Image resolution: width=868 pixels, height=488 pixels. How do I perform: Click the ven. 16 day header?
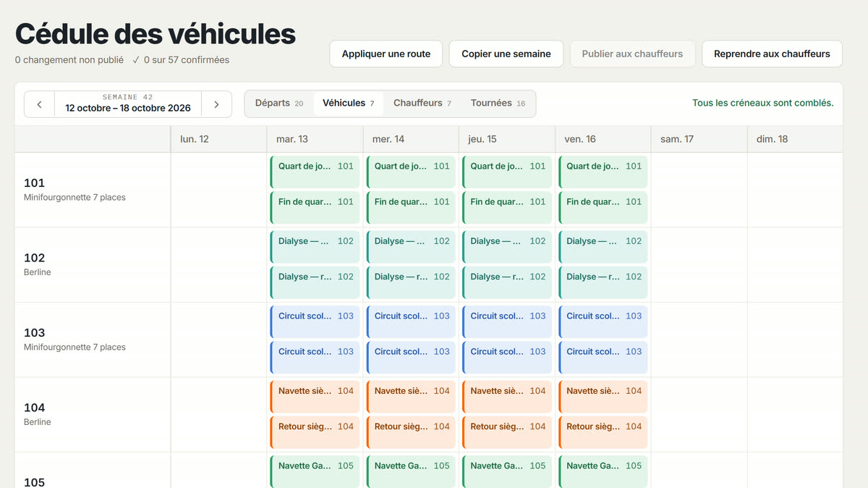603,139
